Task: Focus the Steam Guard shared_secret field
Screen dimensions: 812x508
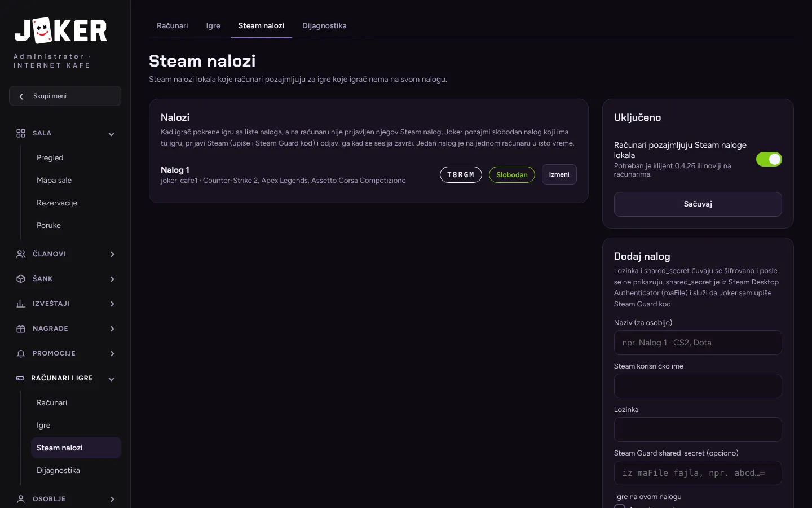Action: [x=698, y=473]
